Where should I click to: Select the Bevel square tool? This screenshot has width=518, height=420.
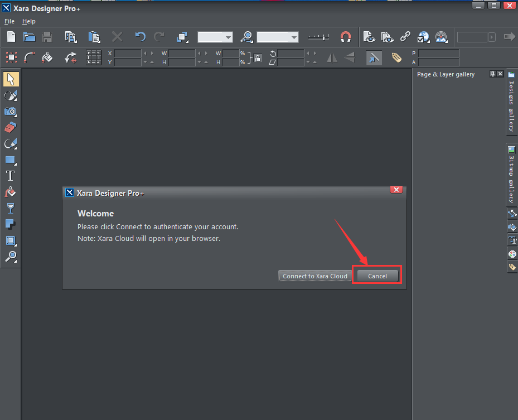click(x=11, y=240)
